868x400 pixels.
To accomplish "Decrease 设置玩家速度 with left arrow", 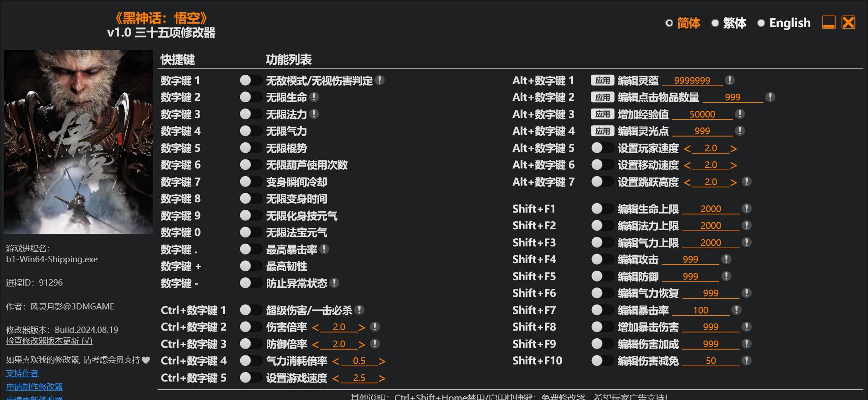I will pos(687,149).
